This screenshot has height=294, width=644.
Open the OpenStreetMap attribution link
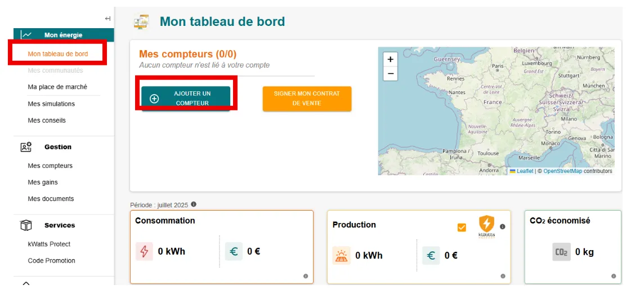coord(562,171)
